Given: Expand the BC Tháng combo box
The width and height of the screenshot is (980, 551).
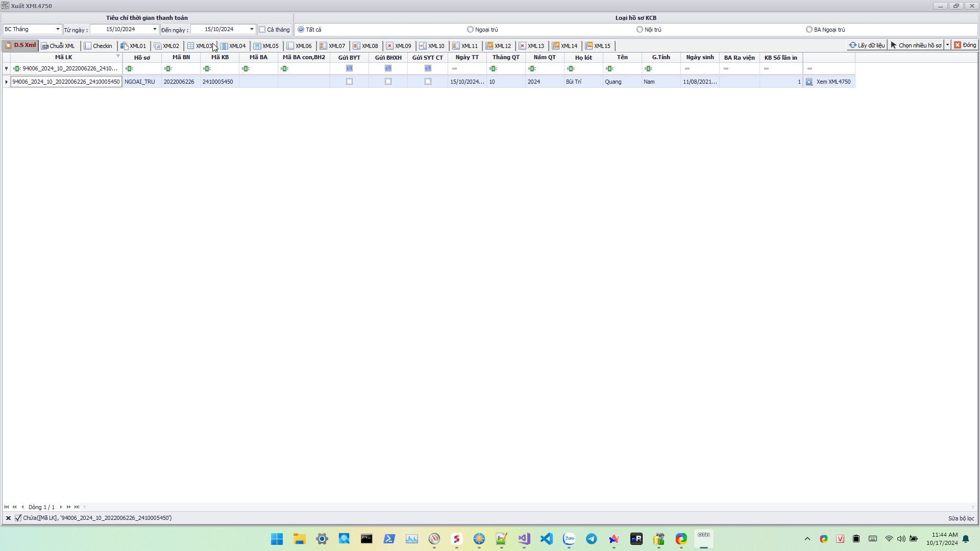Looking at the screenshot, I should point(58,30).
